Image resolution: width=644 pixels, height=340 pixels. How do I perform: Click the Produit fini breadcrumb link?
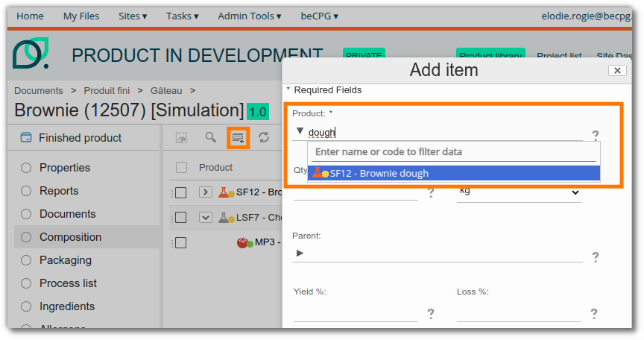click(107, 91)
